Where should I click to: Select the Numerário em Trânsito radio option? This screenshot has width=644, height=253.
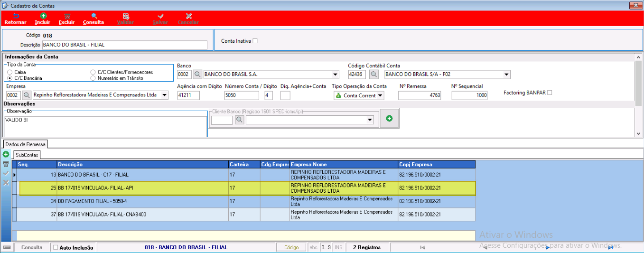(x=93, y=78)
